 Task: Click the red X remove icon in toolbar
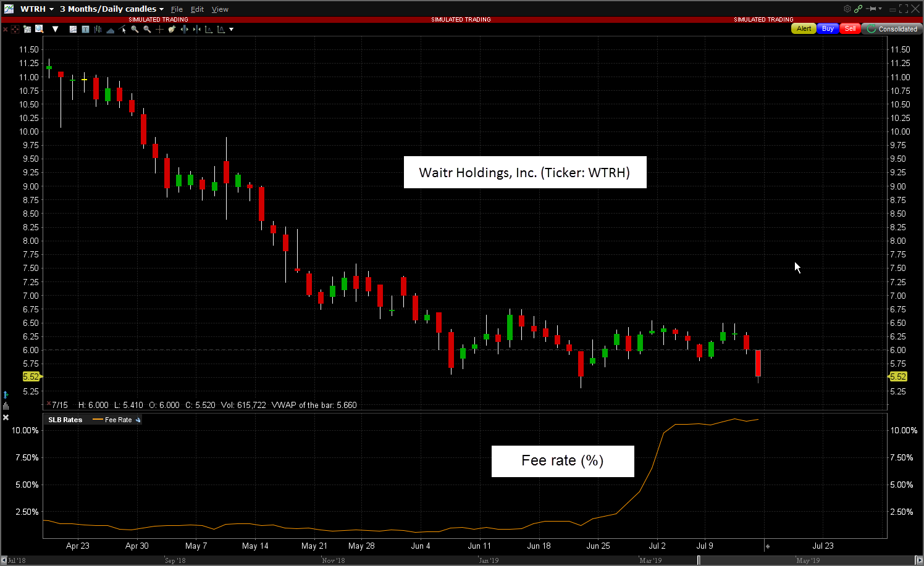click(6, 29)
